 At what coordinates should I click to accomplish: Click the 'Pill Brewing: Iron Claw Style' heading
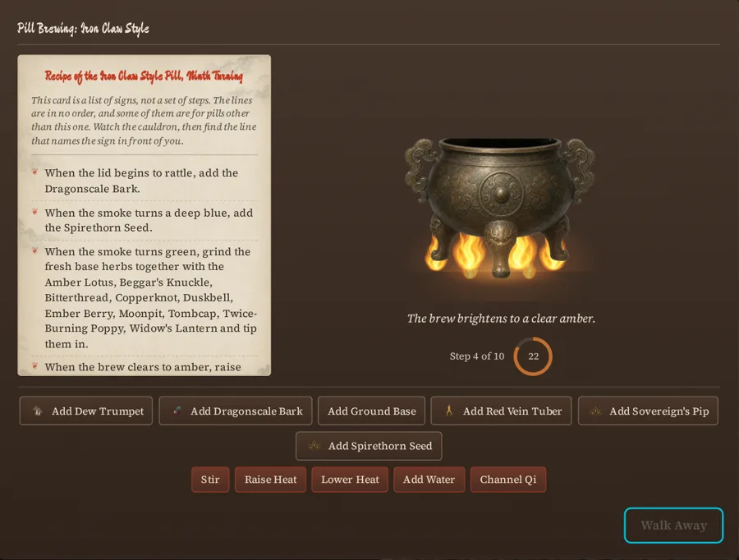pos(83,28)
